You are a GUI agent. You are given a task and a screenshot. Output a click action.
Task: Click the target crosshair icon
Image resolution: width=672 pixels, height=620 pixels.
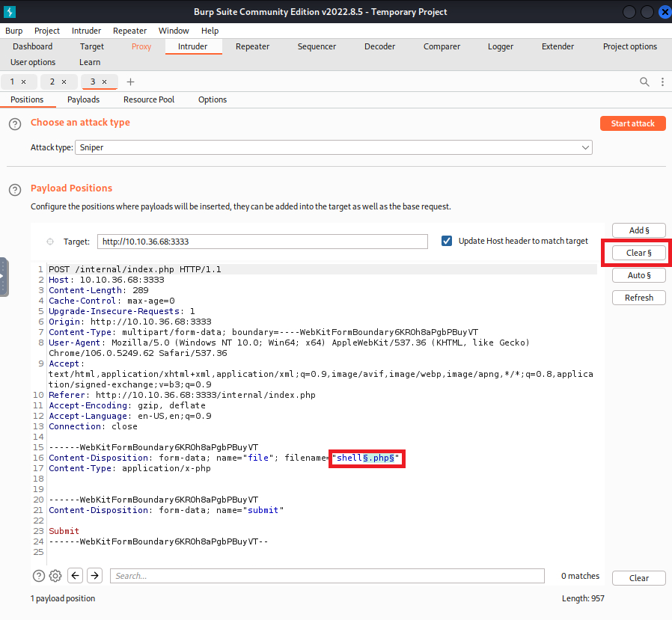coord(50,242)
